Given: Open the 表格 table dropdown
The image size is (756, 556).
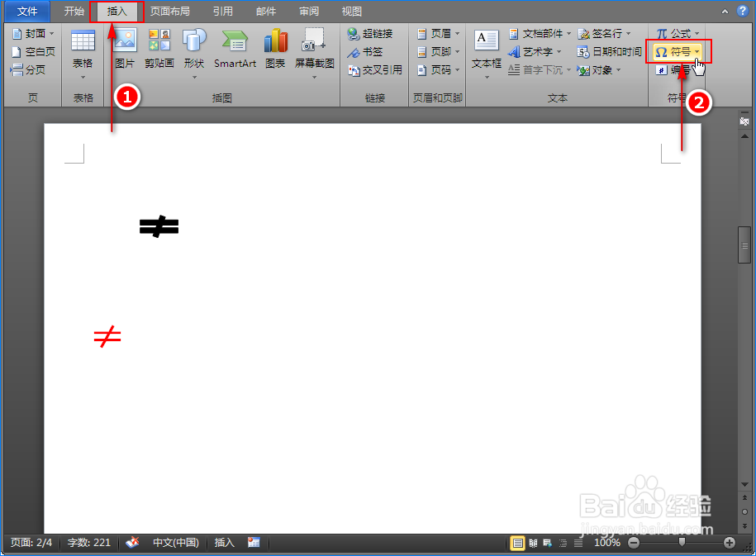Looking at the screenshot, I should coord(82,50).
